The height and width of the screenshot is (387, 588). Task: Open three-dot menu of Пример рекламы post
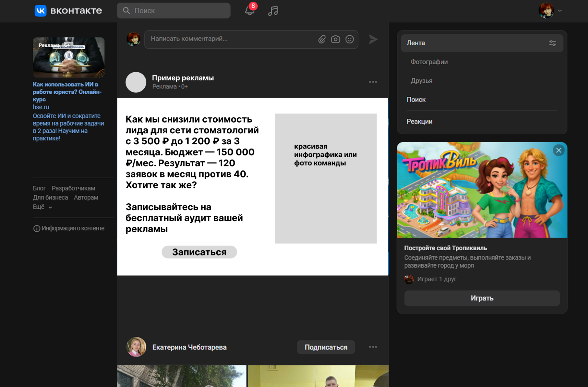[x=373, y=82]
